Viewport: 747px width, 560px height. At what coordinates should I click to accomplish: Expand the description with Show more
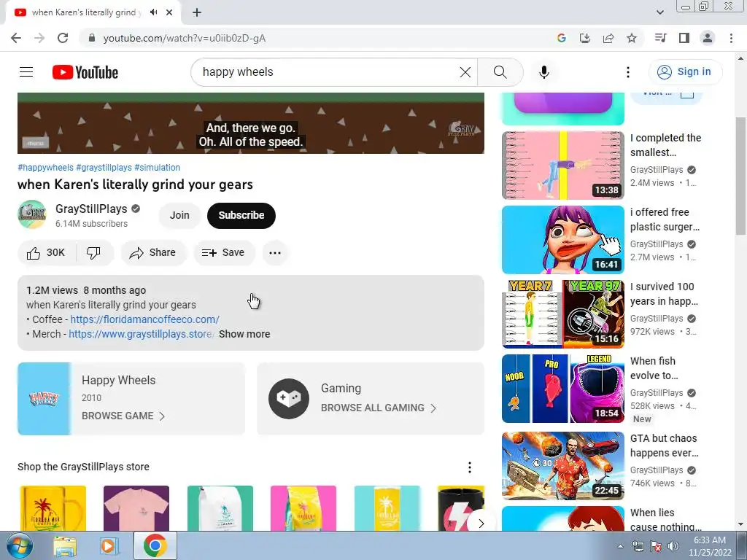(x=244, y=334)
